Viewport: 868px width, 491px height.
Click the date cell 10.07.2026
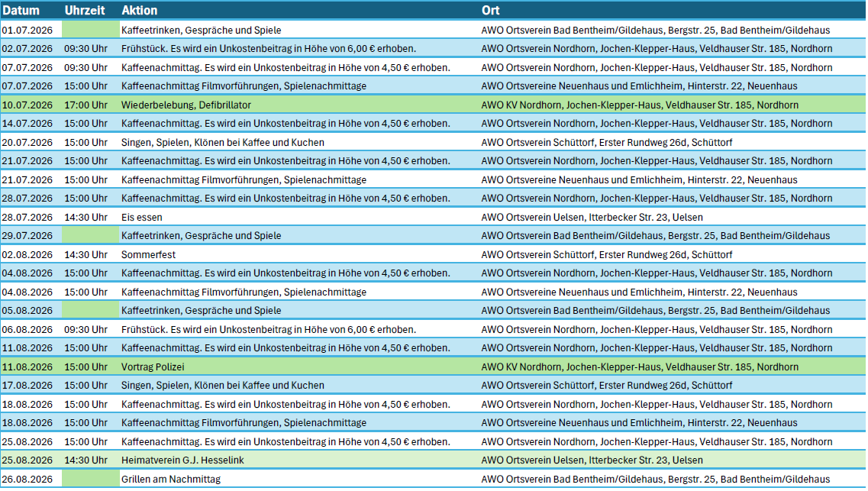pyautogui.click(x=27, y=105)
